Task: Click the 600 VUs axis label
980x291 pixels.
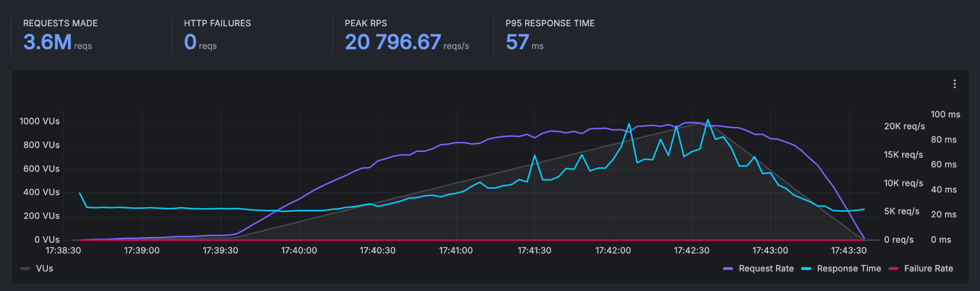Action: (42, 169)
